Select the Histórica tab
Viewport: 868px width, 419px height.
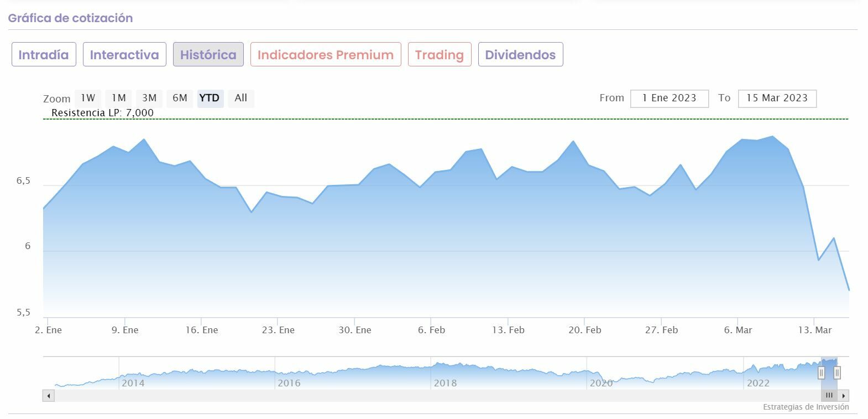208,54
